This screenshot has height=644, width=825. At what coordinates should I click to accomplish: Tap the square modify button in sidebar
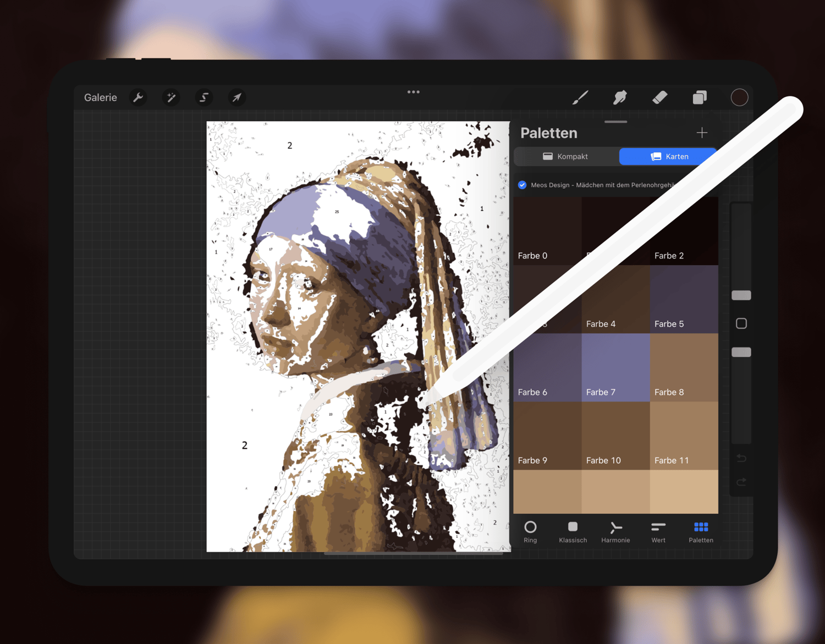(x=741, y=323)
